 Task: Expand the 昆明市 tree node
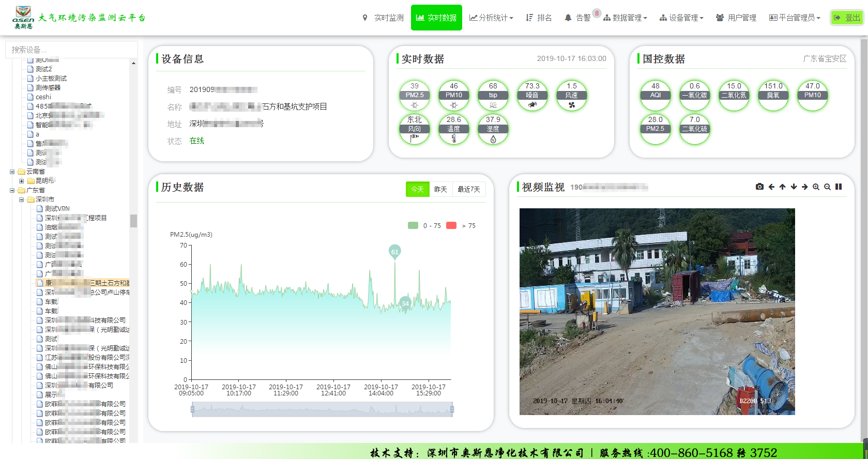pyautogui.click(x=21, y=181)
